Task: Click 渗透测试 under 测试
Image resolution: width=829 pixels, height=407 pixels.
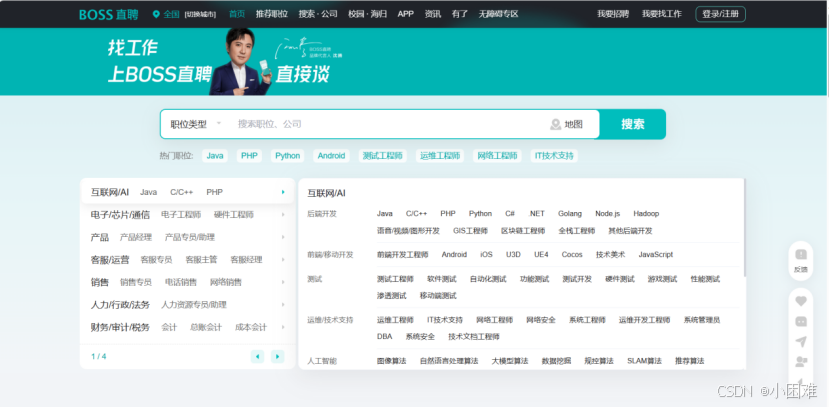Action: point(392,296)
